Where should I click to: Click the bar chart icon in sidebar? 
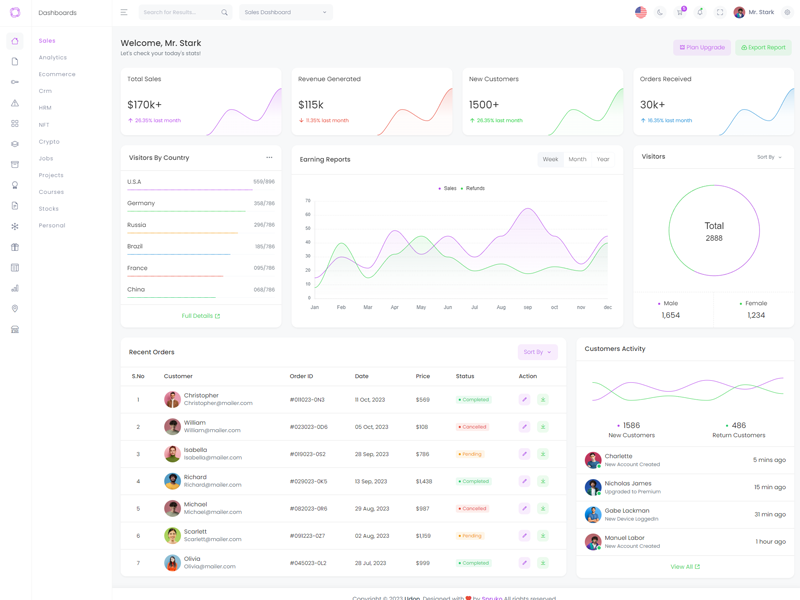tap(15, 288)
